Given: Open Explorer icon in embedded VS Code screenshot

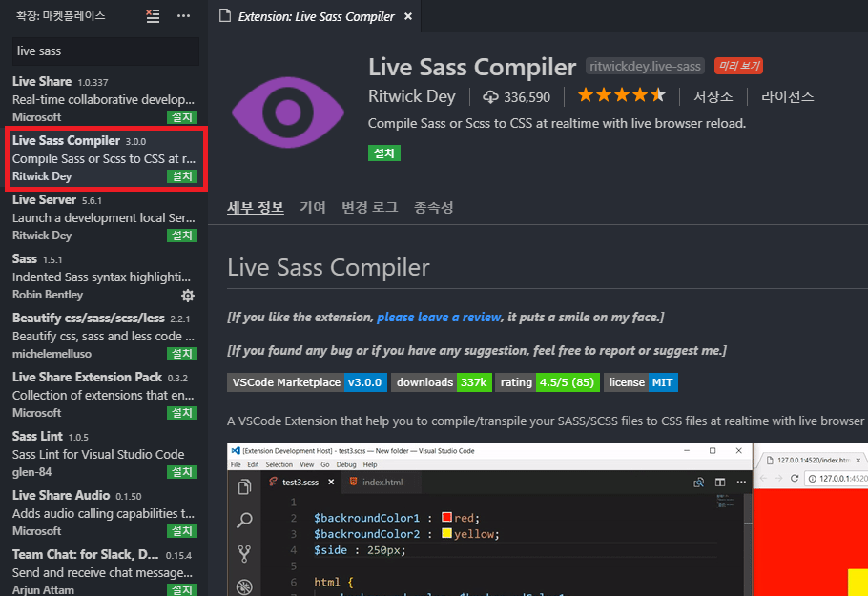Looking at the screenshot, I should (244, 487).
